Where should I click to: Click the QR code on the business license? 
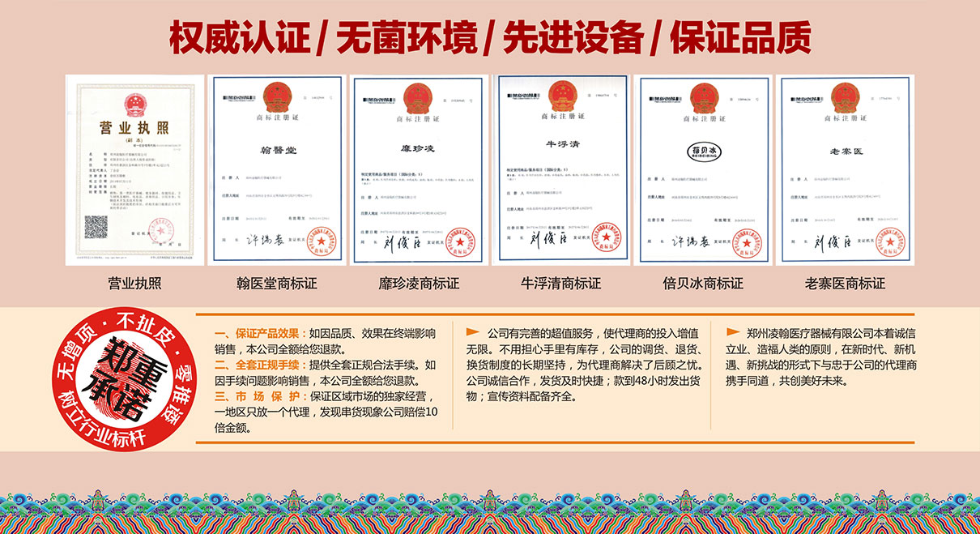(96, 226)
